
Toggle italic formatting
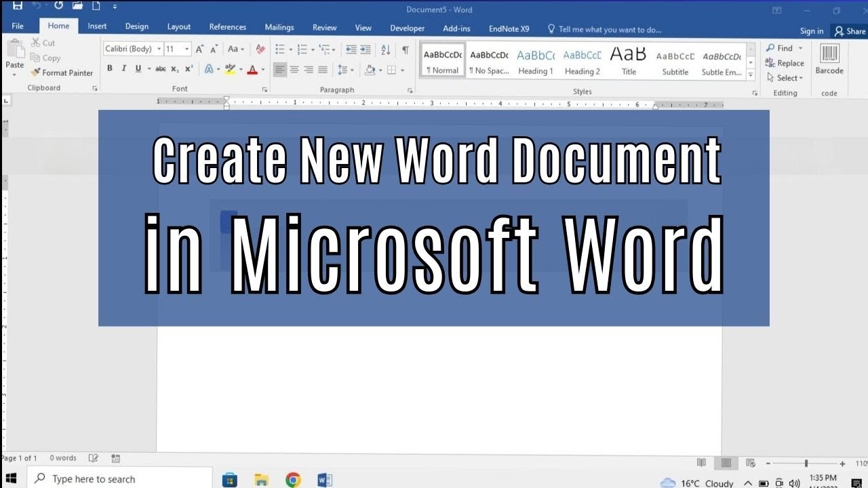[123, 68]
